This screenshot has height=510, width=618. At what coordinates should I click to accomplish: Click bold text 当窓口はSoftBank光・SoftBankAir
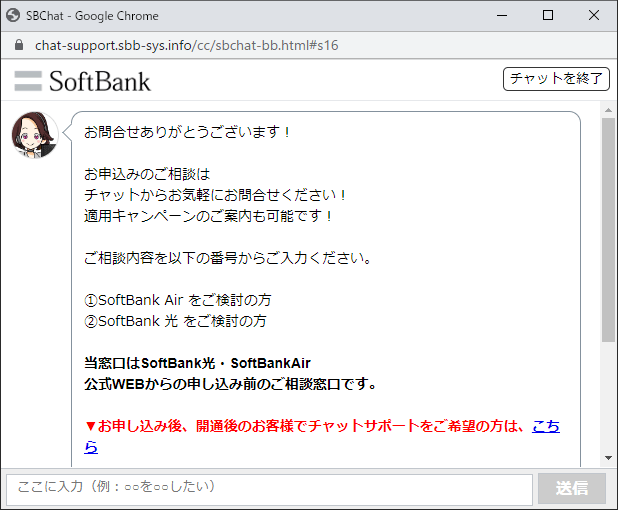[197, 363]
